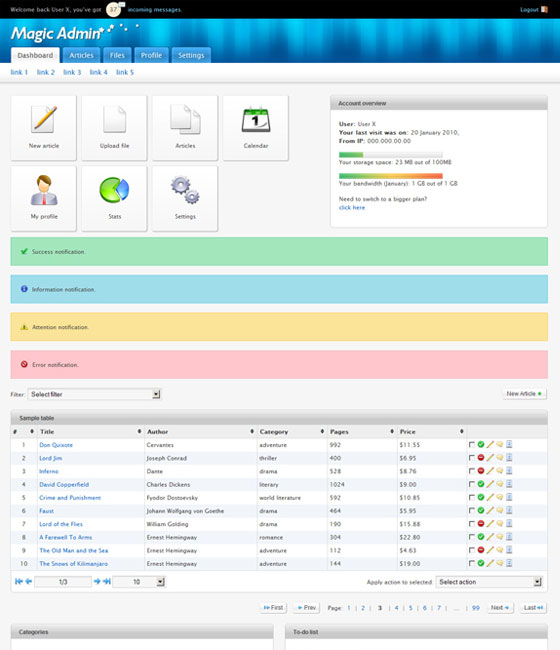Click the document icon in The Old Man and the Sea row
This screenshot has width=560, height=650.
(509, 550)
